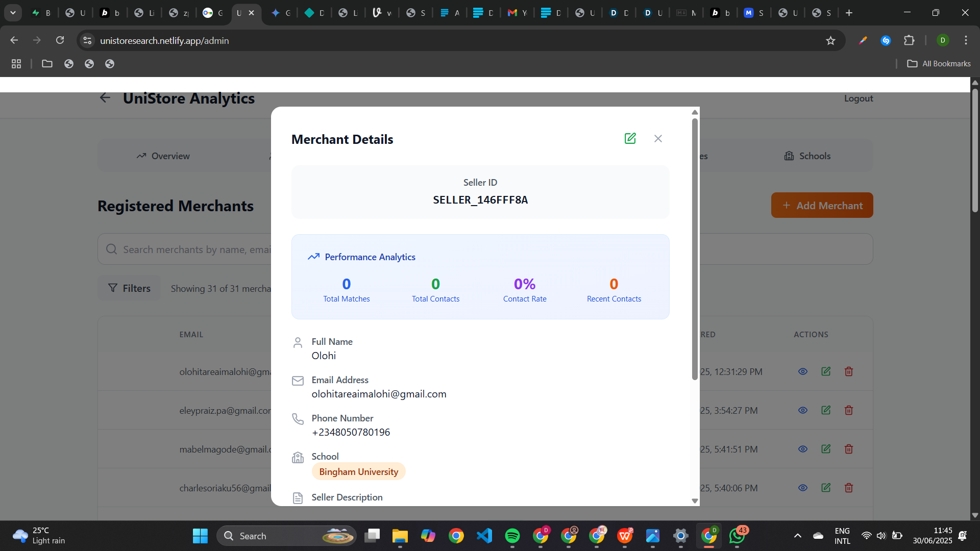View details for 5:41:51 PM merchant row
This screenshot has height=551, width=980.
coord(803,449)
